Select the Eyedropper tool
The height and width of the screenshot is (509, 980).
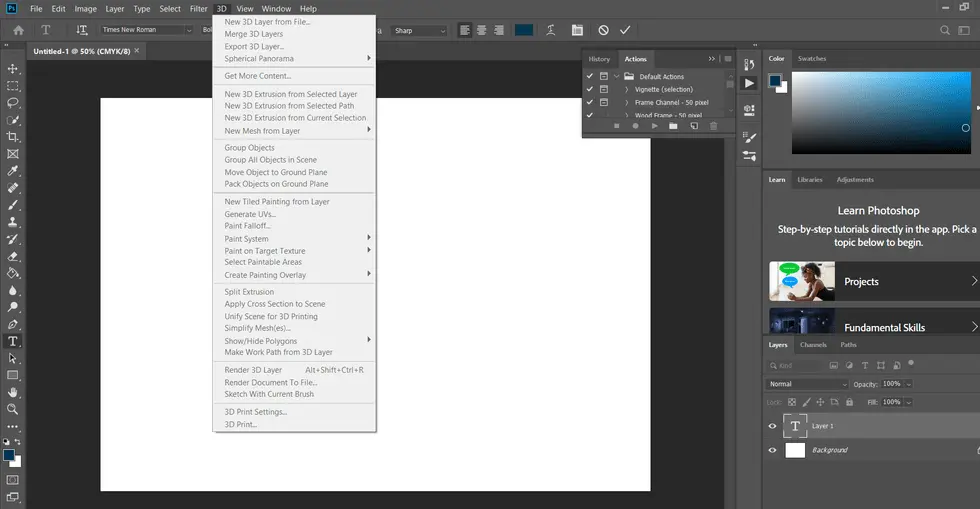click(12, 171)
